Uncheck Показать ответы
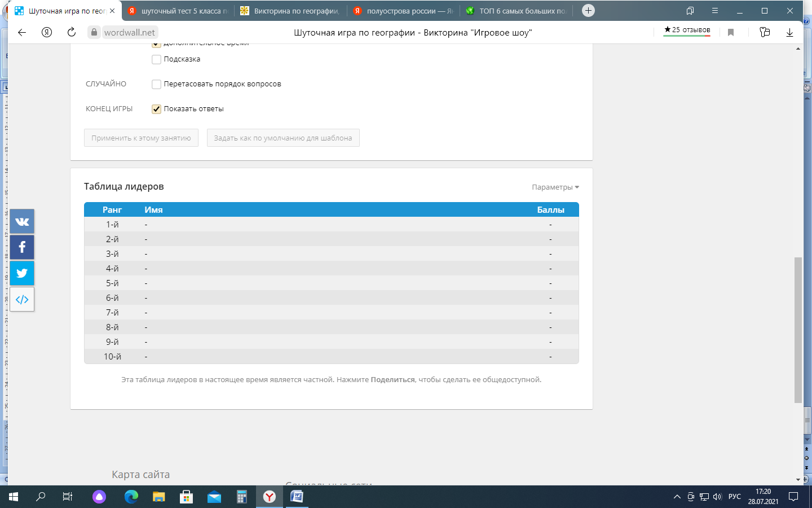This screenshot has width=812, height=508. click(x=157, y=109)
